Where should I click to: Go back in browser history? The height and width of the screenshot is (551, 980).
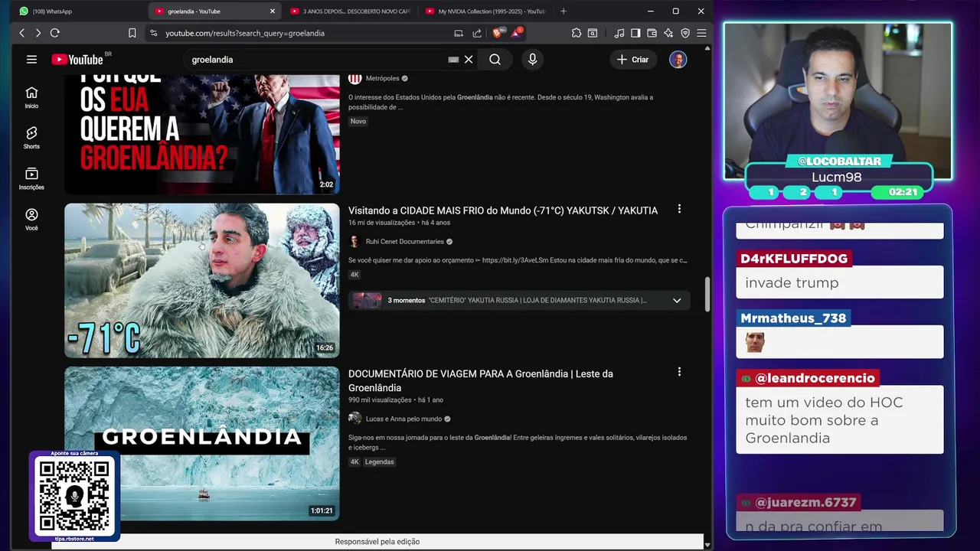coord(21,33)
